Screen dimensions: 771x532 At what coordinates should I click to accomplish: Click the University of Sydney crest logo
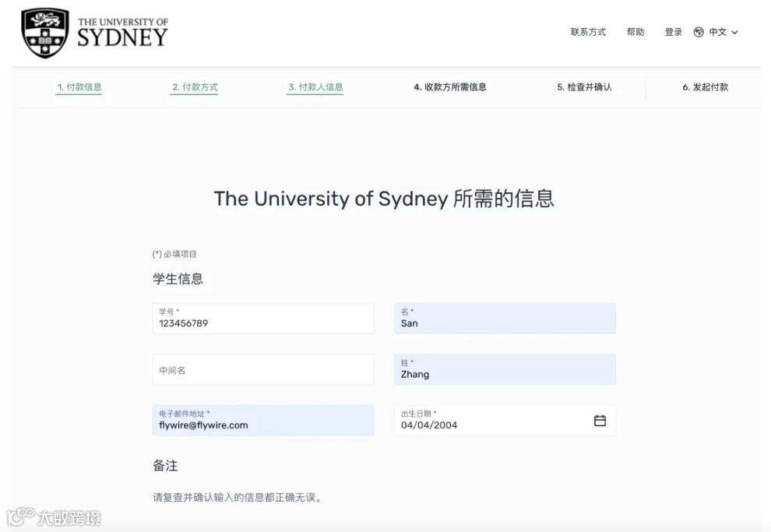pyautogui.click(x=45, y=33)
